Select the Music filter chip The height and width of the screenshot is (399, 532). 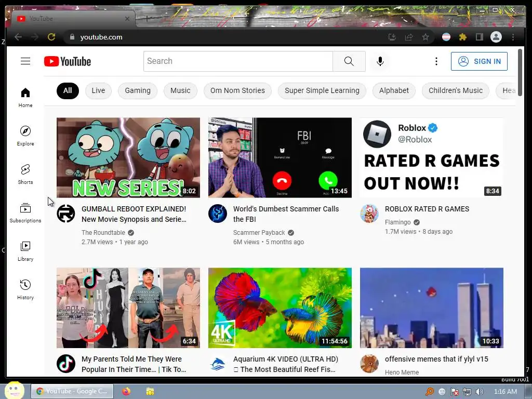pos(180,90)
